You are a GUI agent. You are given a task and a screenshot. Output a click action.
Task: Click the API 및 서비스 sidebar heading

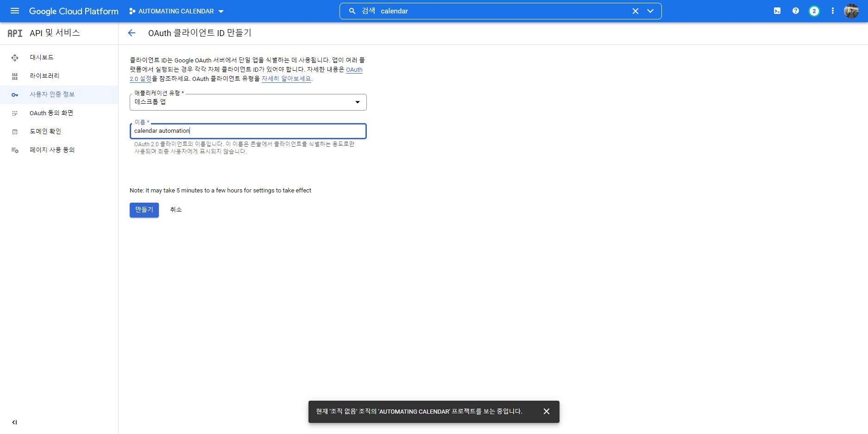(55, 33)
